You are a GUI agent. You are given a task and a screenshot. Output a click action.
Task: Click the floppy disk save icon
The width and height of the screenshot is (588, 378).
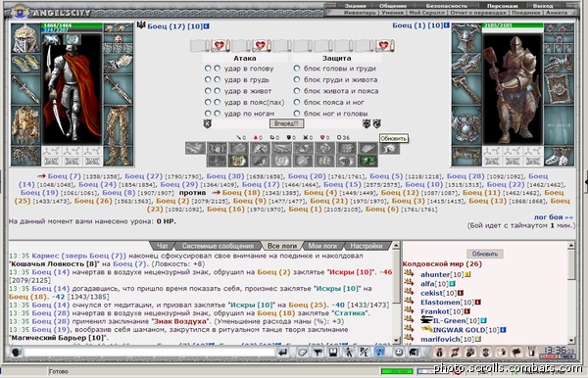click(333, 353)
